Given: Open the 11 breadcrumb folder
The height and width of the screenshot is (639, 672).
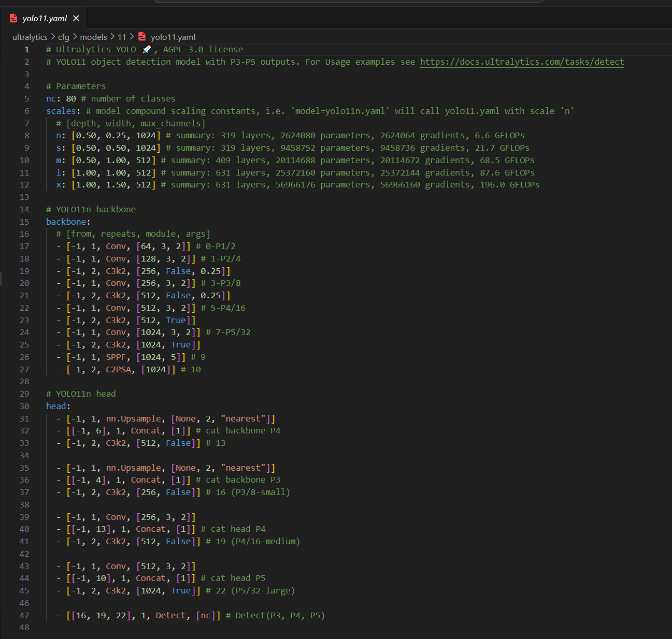Looking at the screenshot, I should click(122, 37).
